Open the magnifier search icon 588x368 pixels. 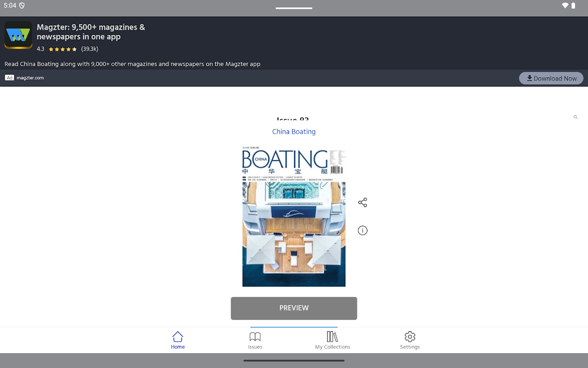576,117
